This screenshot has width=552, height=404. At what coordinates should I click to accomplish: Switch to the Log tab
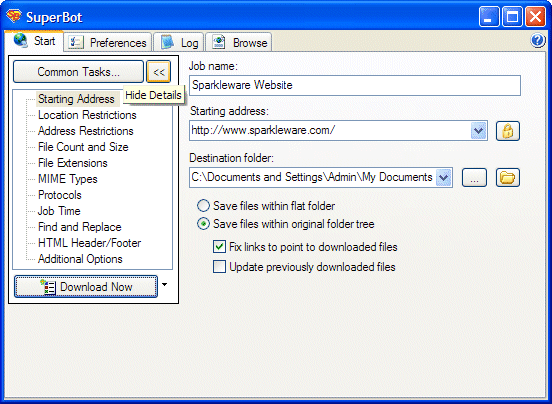tap(178, 43)
